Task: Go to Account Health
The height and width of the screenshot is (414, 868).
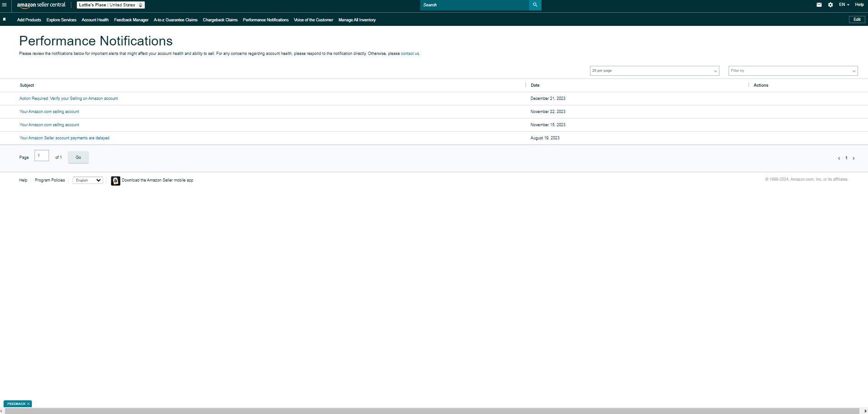Action: (x=95, y=20)
